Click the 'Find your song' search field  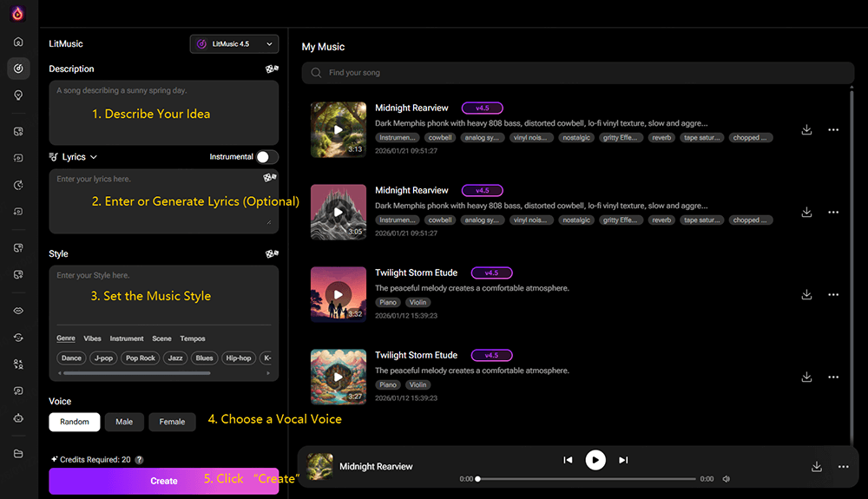point(578,73)
